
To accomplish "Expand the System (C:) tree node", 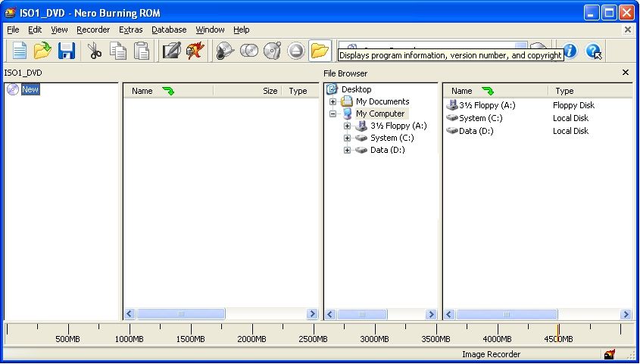I will coord(347,138).
